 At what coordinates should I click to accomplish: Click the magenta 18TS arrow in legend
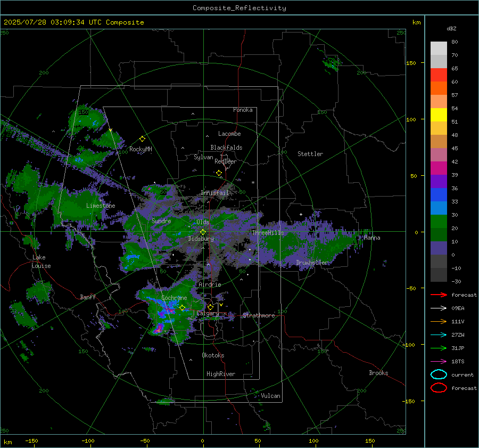tap(439, 362)
